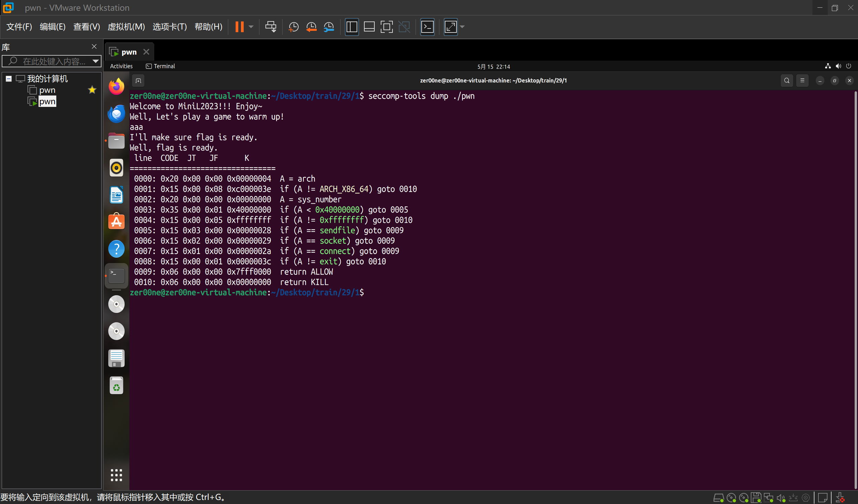This screenshot has height=504, width=858.
Task: Open network status in GNOME system tray
Action: pos(828,66)
